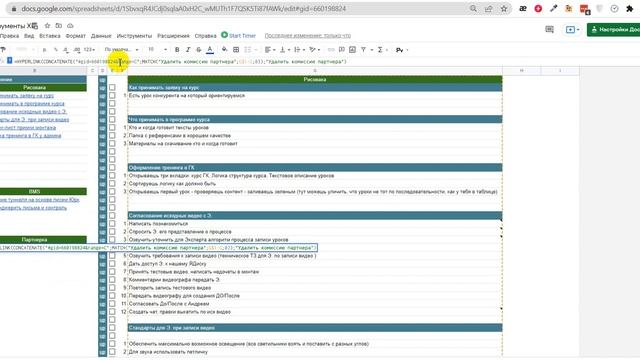Click the cloud save status icon
This screenshot has height=360, width=640.
coord(70,26)
